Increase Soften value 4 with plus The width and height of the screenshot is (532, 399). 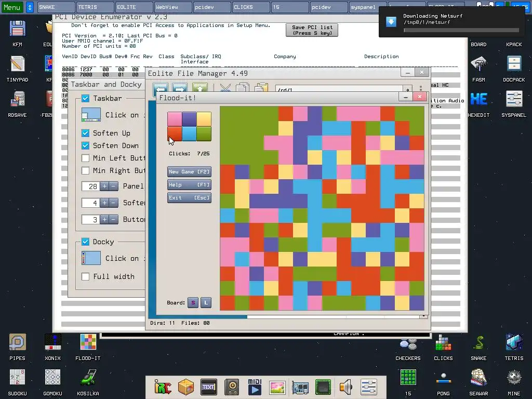[x=104, y=203]
